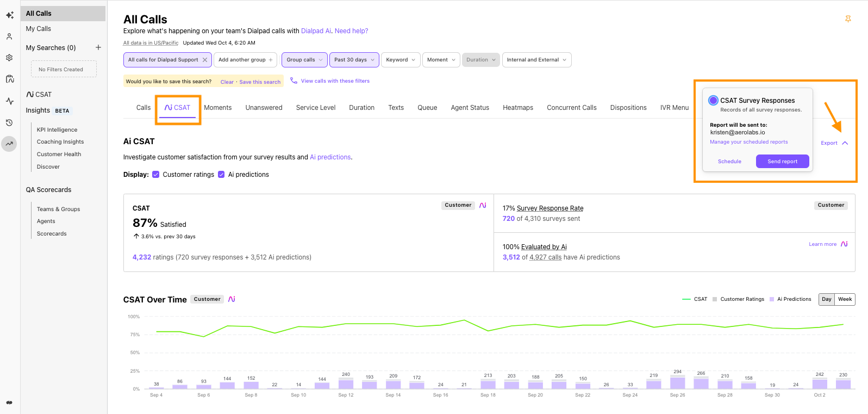Click the Send report button

(x=783, y=162)
